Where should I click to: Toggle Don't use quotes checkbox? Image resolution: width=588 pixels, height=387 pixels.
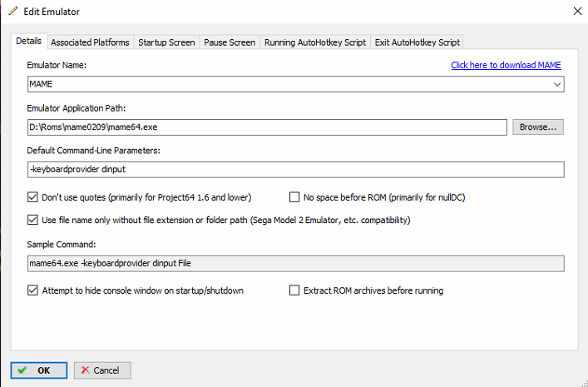coord(32,197)
